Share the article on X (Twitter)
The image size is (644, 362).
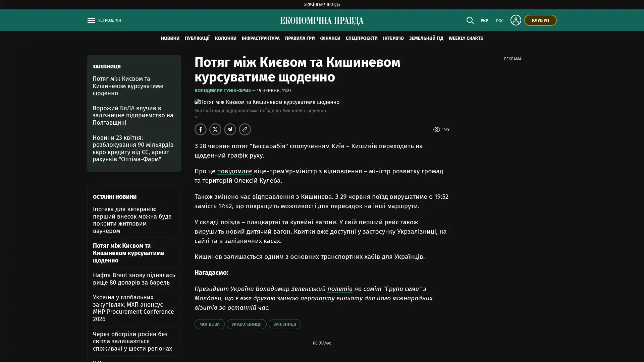coord(215,129)
